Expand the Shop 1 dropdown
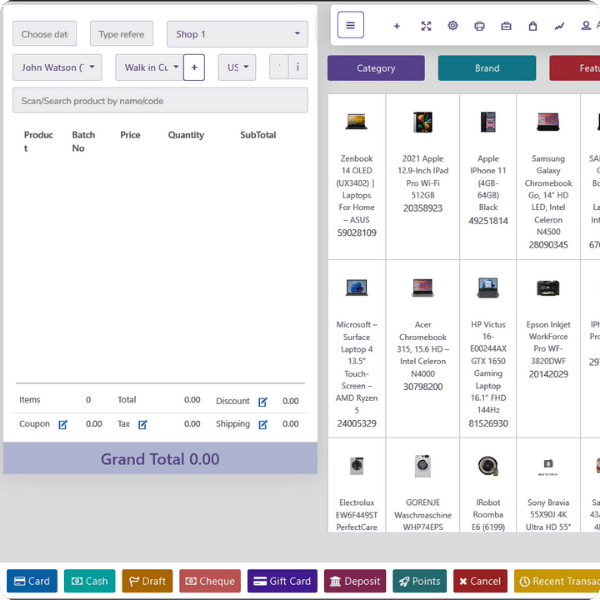Screen dimensions: 600x600 [237, 34]
